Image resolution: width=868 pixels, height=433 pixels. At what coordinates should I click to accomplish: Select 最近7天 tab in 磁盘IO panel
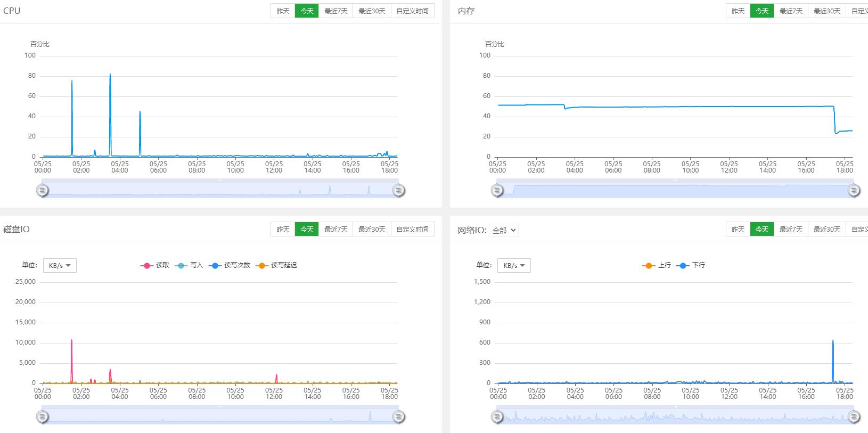pyautogui.click(x=335, y=229)
